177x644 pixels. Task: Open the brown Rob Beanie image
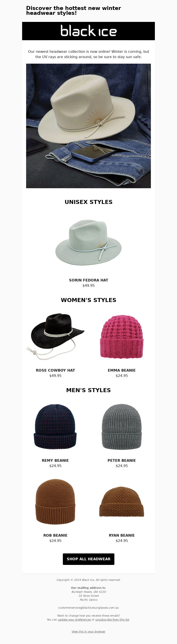pyautogui.click(x=55, y=501)
